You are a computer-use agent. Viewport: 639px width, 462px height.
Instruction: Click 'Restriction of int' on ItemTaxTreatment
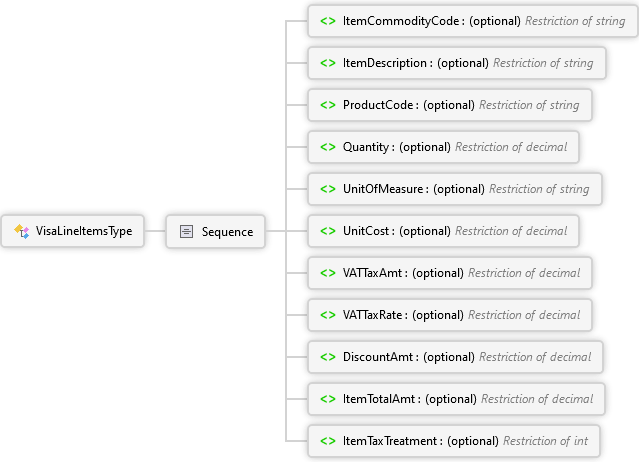pos(545,441)
